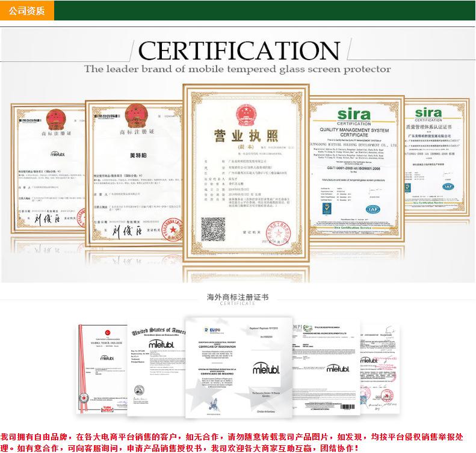
Task: Click the mietubl logo on the United States certificate
Action: [161, 344]
